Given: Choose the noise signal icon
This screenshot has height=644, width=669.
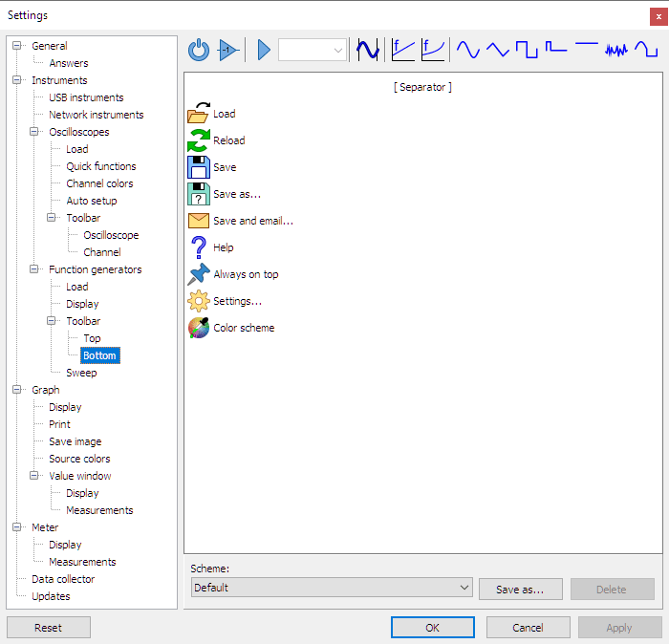Looking at the screenshot, I should pyautogui.click(x=616, y=51).
